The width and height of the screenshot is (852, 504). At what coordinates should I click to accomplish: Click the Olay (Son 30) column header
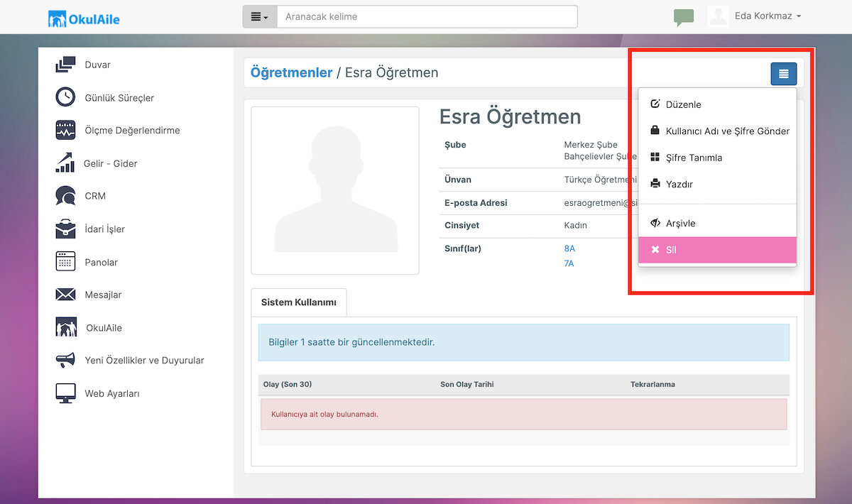(x=288, y=384)
